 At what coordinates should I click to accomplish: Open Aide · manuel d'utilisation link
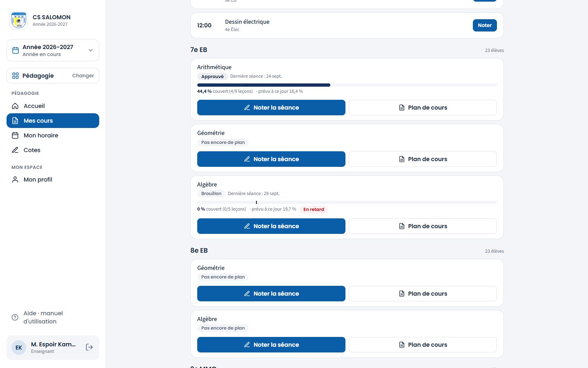53,317
